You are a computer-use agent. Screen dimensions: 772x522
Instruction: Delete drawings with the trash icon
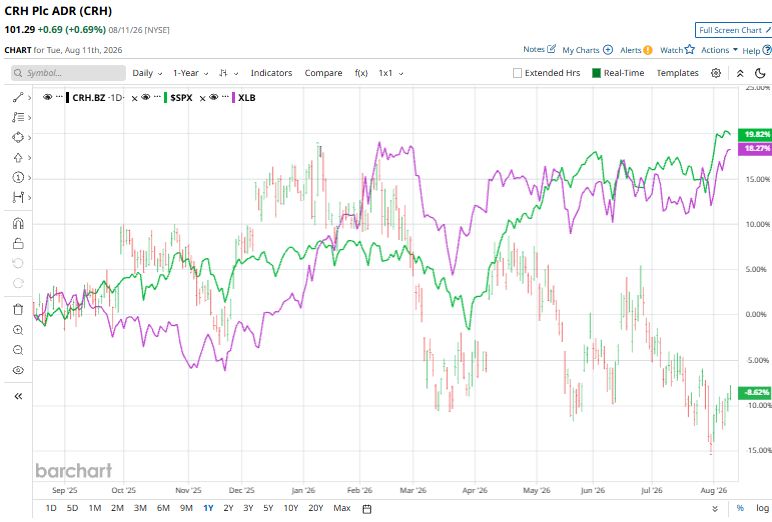click(18, 309)
